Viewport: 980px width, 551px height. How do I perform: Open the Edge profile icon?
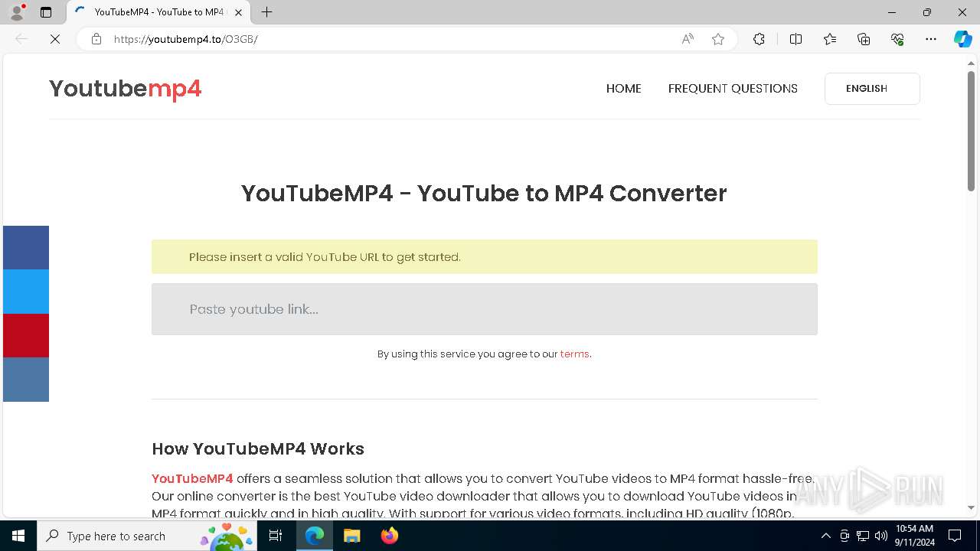tap(17, 12)
